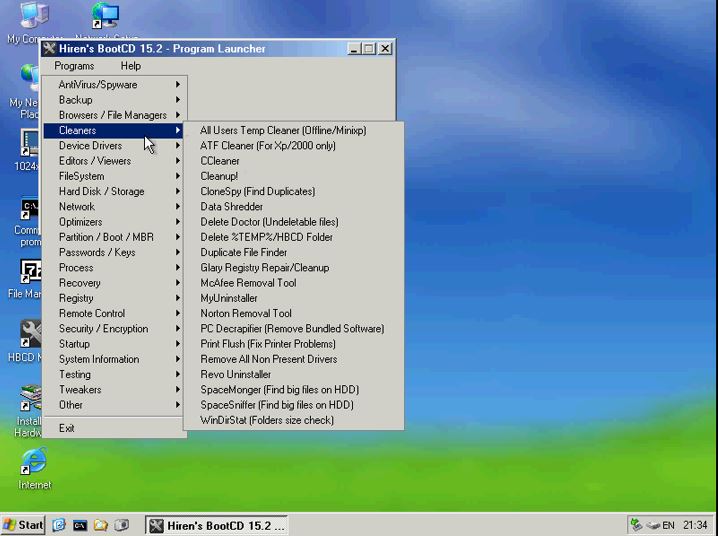The width and height of the screenshot is (718, 536).
Task: Expand the Backup submenu
Action: pos(114,100)
